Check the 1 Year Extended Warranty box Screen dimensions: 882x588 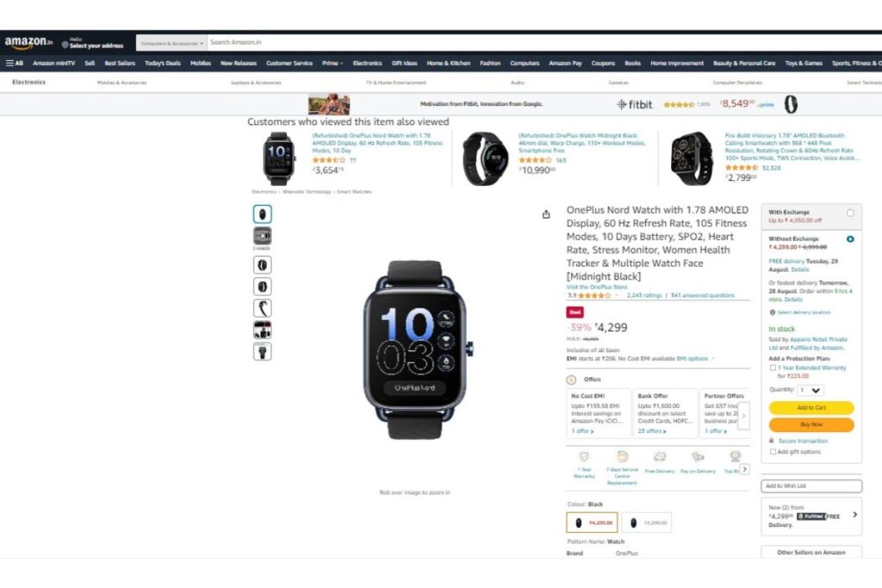click(x=773, y=368)
